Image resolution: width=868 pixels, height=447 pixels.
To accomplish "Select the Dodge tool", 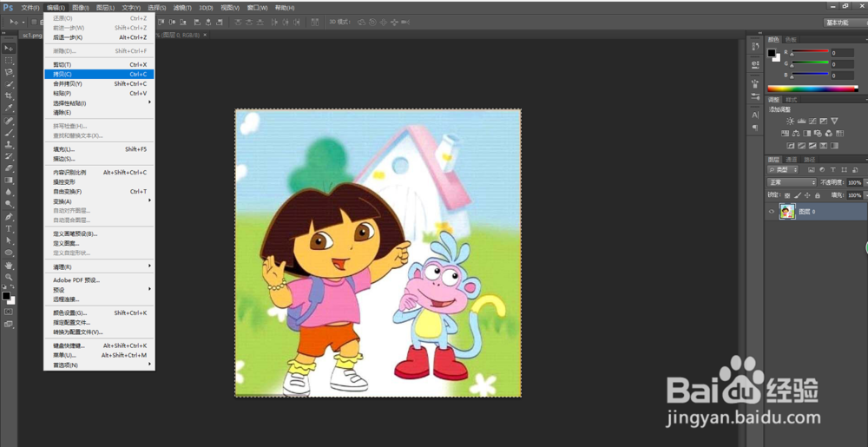I will 9,204.
